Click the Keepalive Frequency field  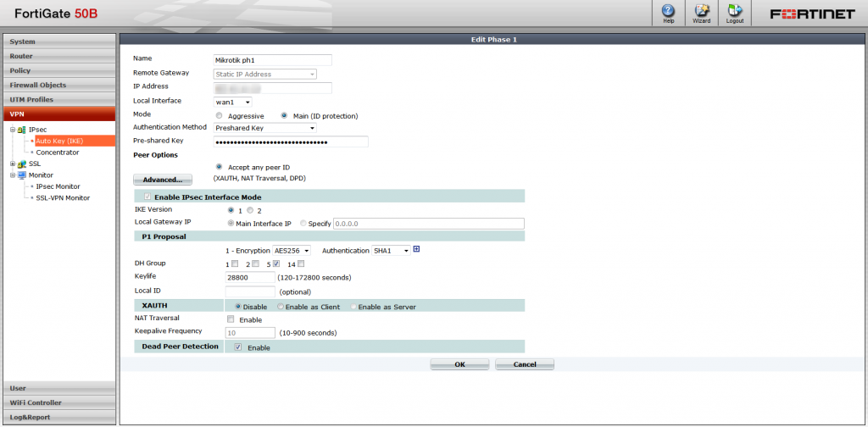250,332
